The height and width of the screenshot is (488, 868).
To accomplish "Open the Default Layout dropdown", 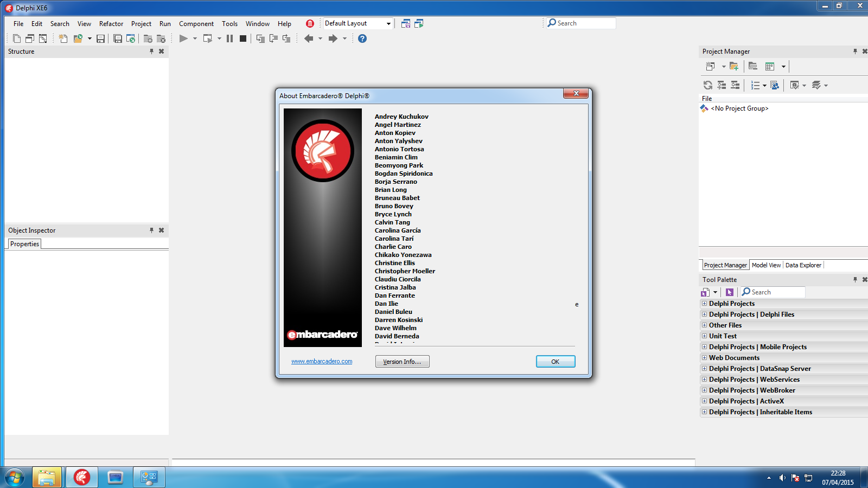I will [x=388, y=23].
